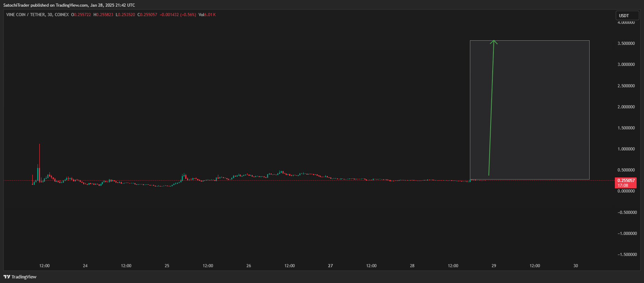Image resolution: width=644 pixels, height=283 pixels.
Task: Click the 0.000000 price axis label
Action: click(626, 191)
